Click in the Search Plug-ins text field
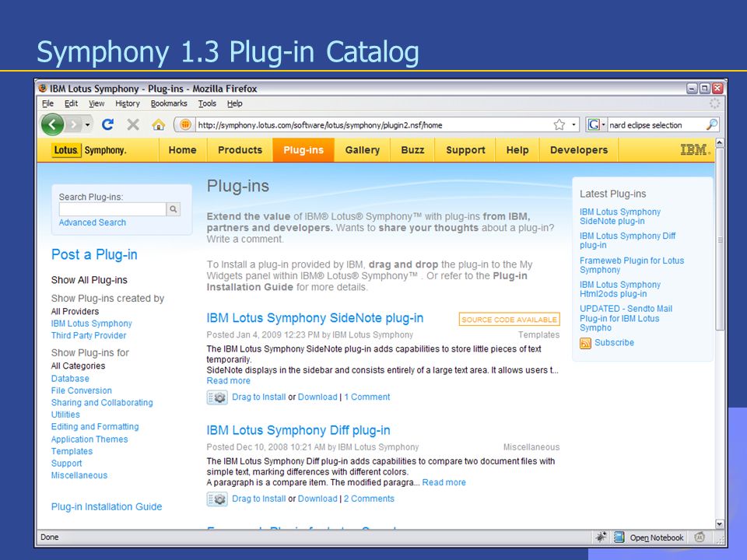The image size is (747, 560). point(112,209)
